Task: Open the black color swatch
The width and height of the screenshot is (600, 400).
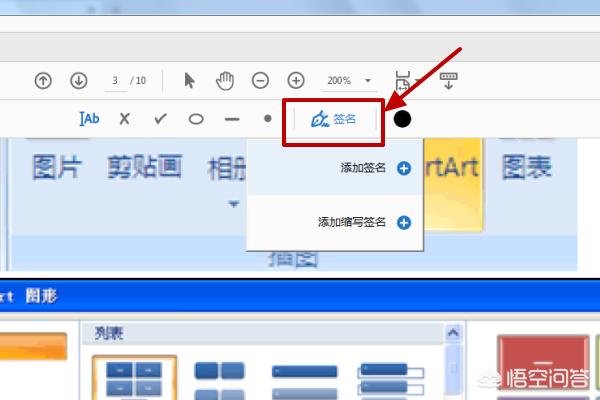Action: click(x=402, y=119)
